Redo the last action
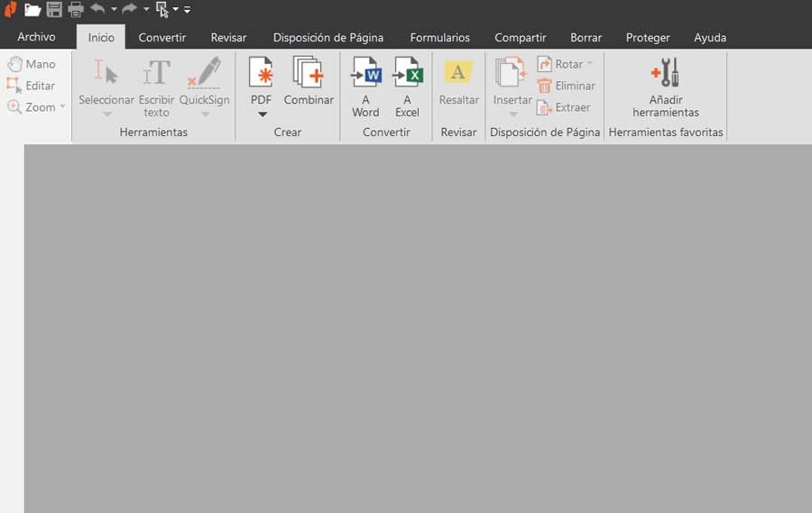812x513 pixels. [x=129, y=8]
